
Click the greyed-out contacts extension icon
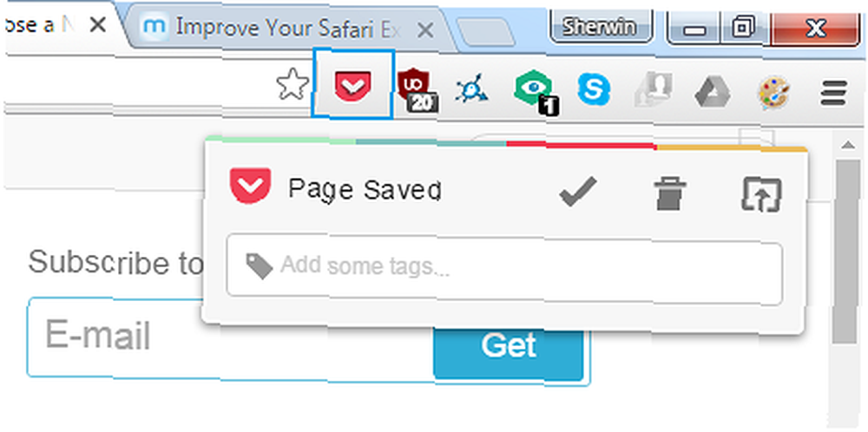coord(654,89)
